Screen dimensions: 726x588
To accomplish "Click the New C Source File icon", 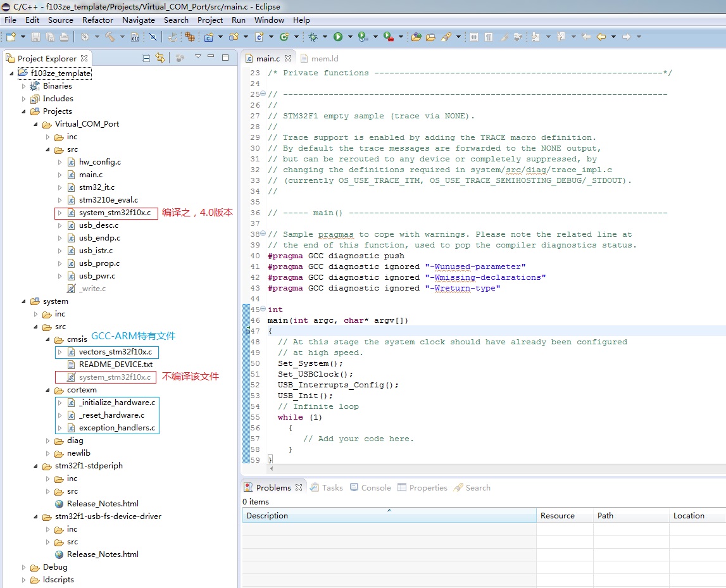I will (260, 37).
